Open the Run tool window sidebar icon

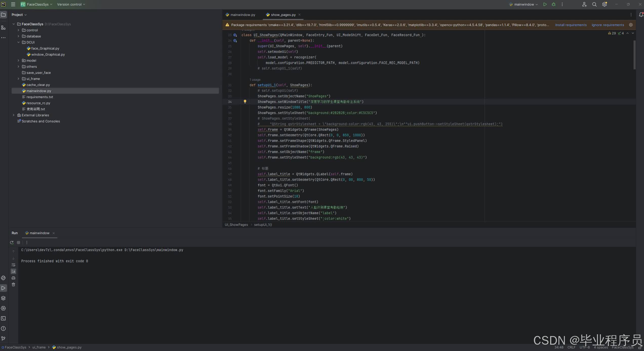tap(3, 288)
